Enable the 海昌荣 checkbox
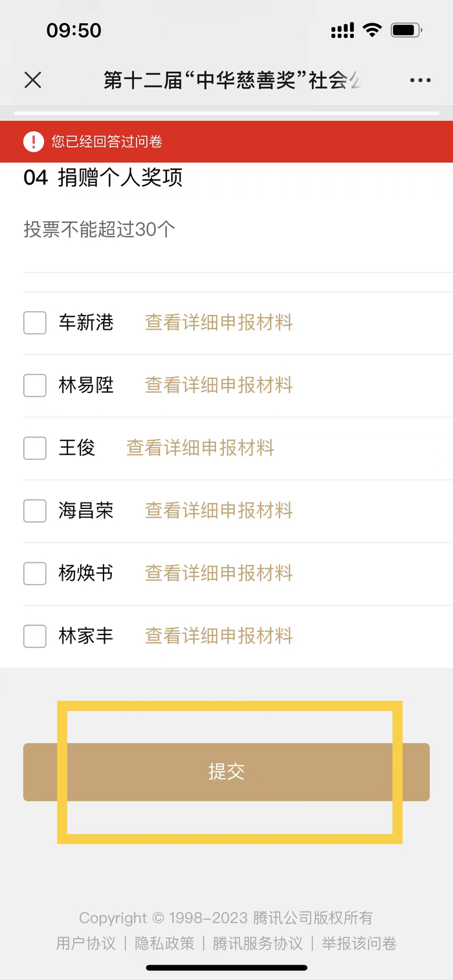This screenshot has height=980, width=453. pyautogui.click(x=35, y=510)
